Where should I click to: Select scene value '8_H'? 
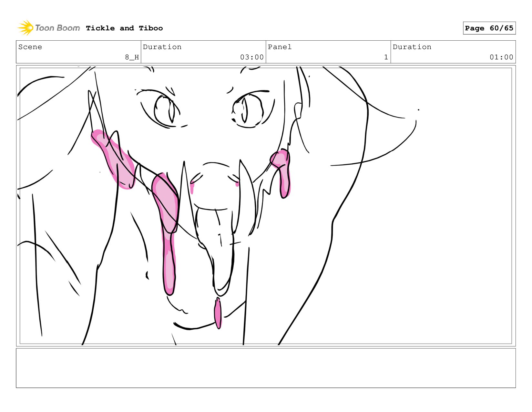(x=132, y=57)
